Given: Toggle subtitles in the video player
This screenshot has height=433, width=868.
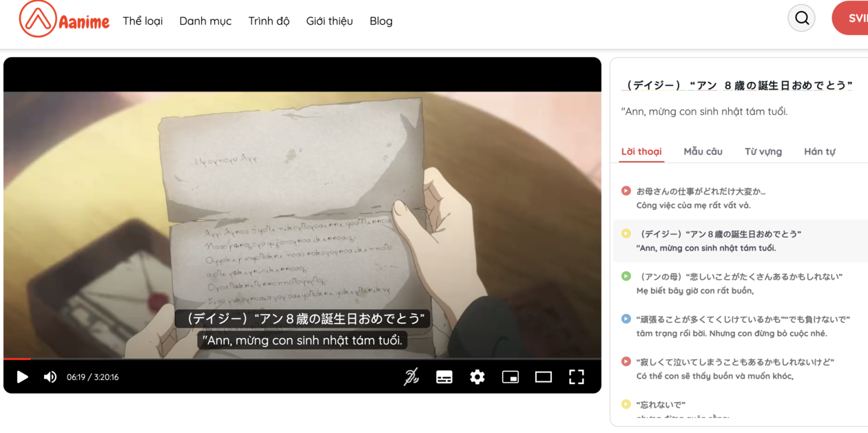Looking at the screenshot, I should click(444, 377).
